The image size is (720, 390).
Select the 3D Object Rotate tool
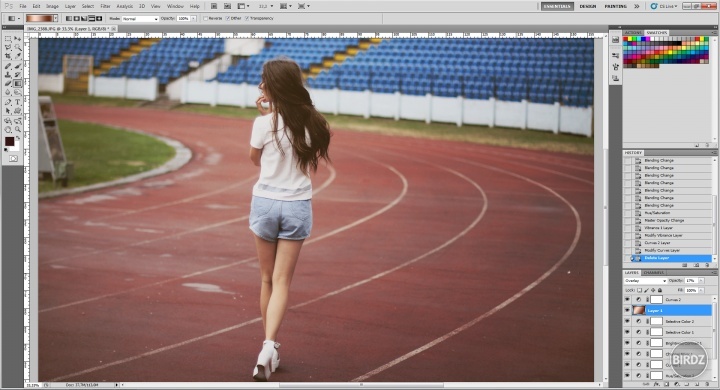pyautogui.click(x=8, y=121)
